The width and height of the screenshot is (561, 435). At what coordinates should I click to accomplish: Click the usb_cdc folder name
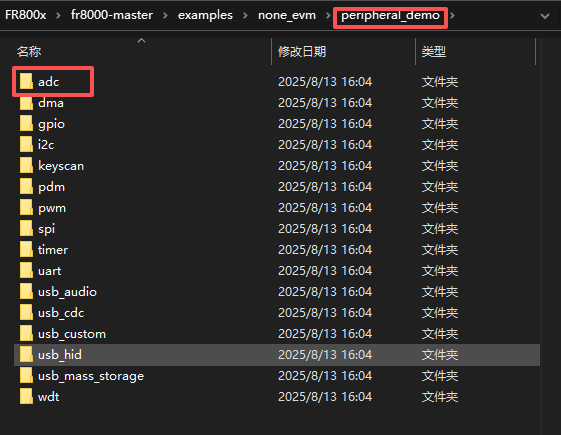[x=61, y=313]
